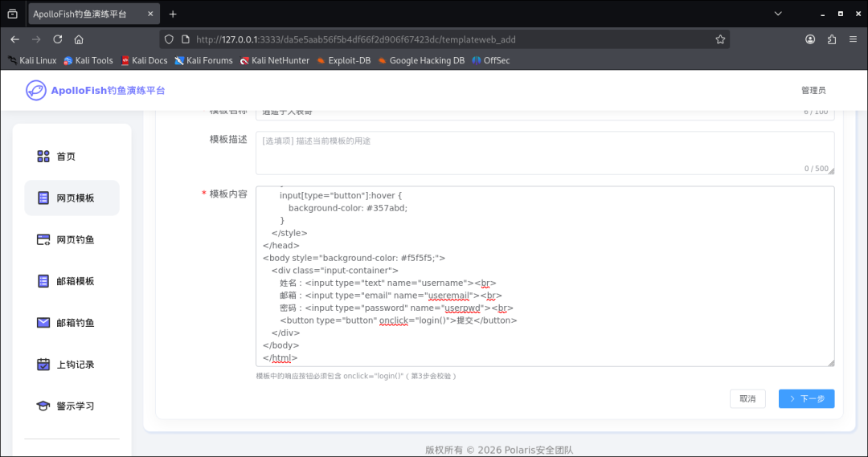Click the recent browsing view icon
868x457 pixels.
coord(12,14)
